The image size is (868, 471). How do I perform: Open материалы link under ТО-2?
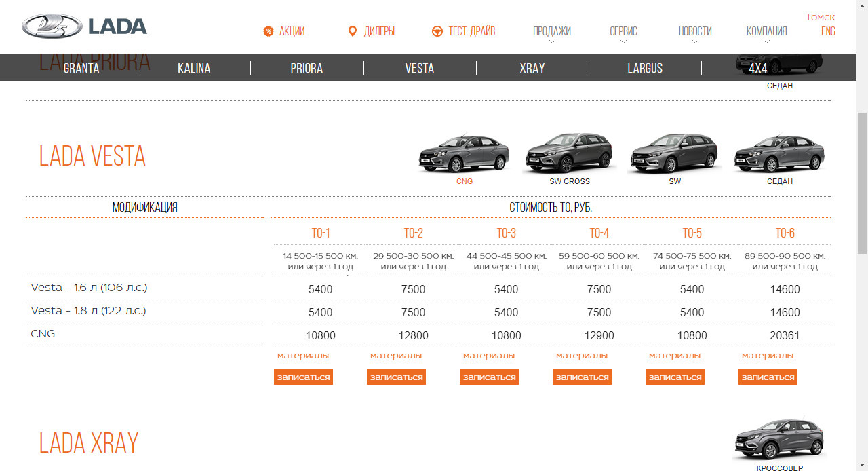(396, 356)
